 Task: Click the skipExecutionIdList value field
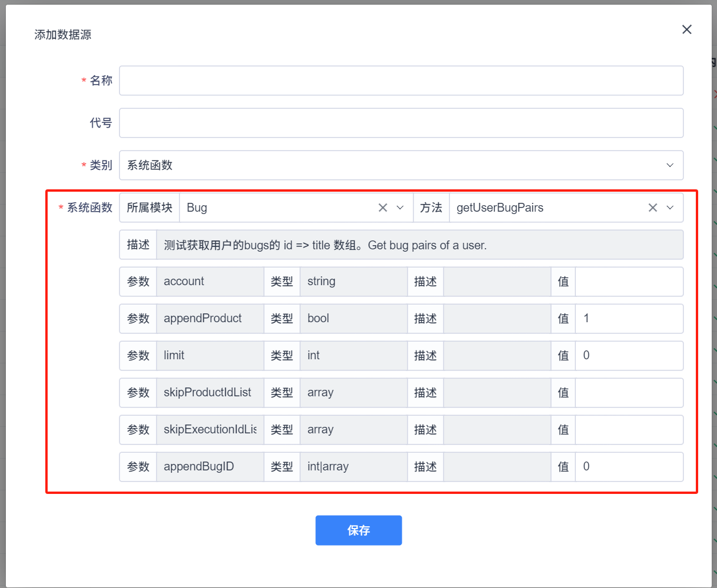pos(629,430)
